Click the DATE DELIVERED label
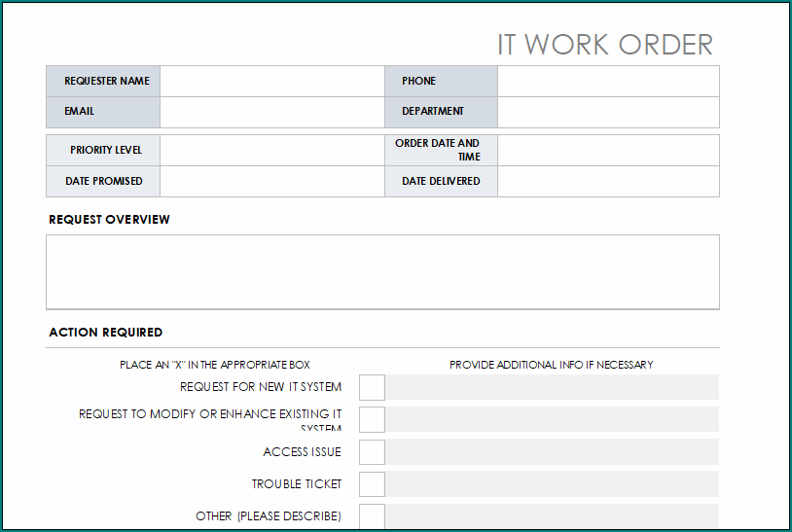Image resolution: width=792 pixels, height=532 pixels. tap(441, 181)
